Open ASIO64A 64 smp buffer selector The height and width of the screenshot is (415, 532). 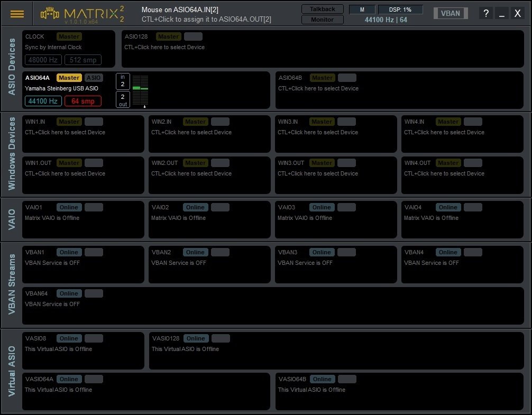(x=83, y=101)
